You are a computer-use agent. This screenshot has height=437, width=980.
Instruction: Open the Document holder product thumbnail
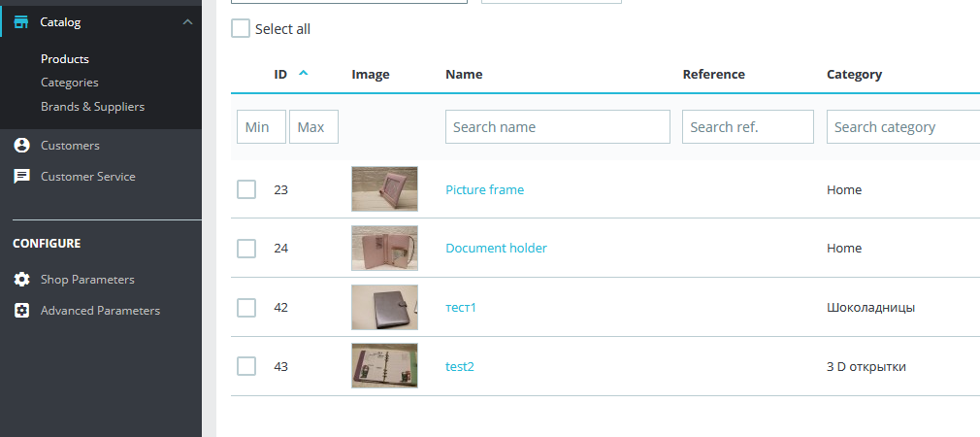384,248
